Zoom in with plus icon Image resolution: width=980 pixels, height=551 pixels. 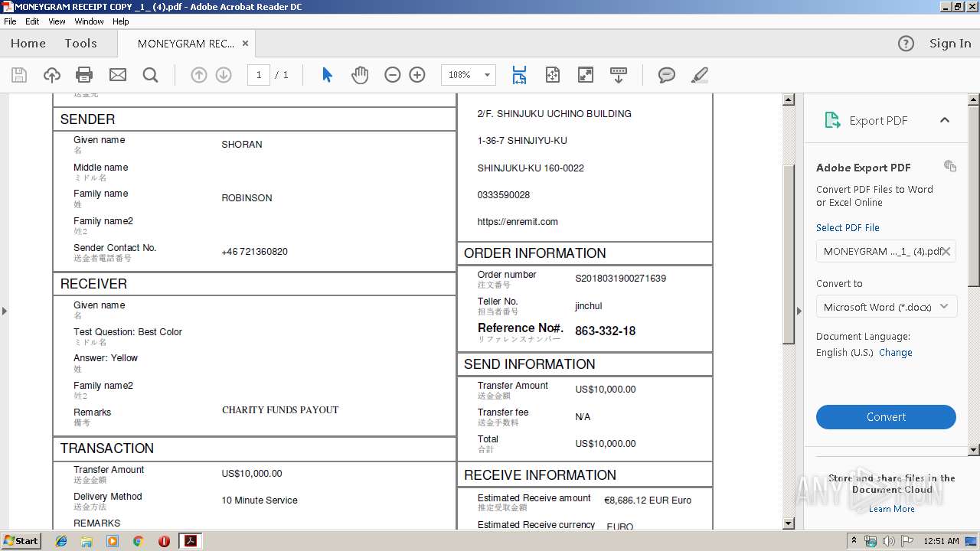pos(417,75)
